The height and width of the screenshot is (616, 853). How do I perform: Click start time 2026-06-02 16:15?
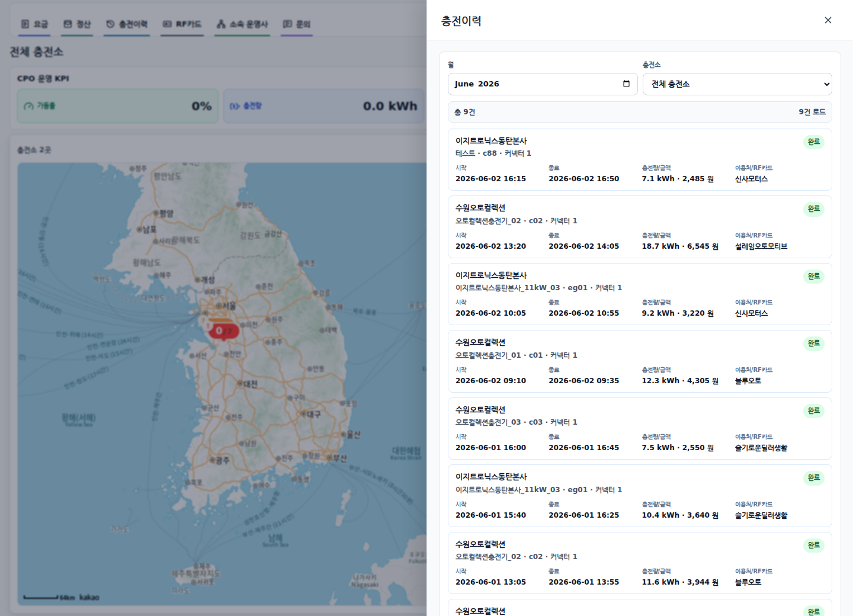pyautogui.click(x=490, y=179)
